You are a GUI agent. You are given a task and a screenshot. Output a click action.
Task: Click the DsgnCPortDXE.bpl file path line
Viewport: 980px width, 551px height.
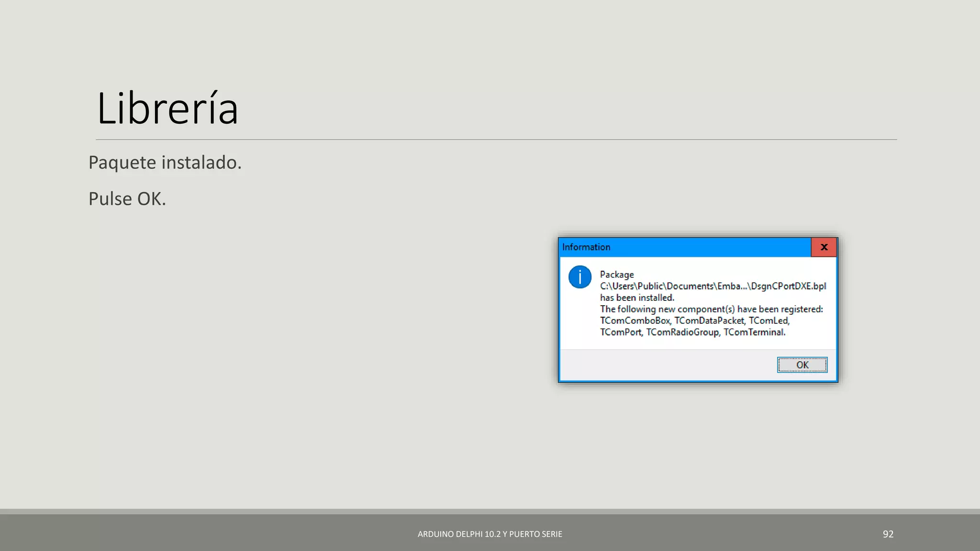713,286
